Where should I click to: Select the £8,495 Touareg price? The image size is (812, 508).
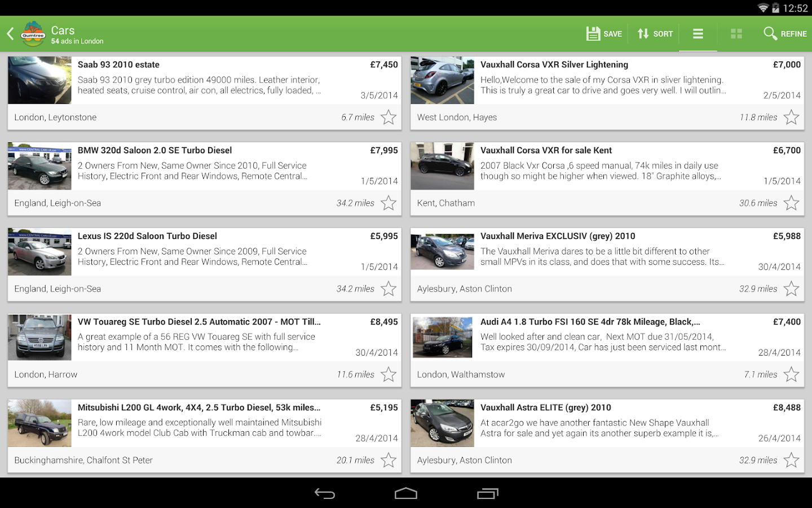[x=384, y=322]
